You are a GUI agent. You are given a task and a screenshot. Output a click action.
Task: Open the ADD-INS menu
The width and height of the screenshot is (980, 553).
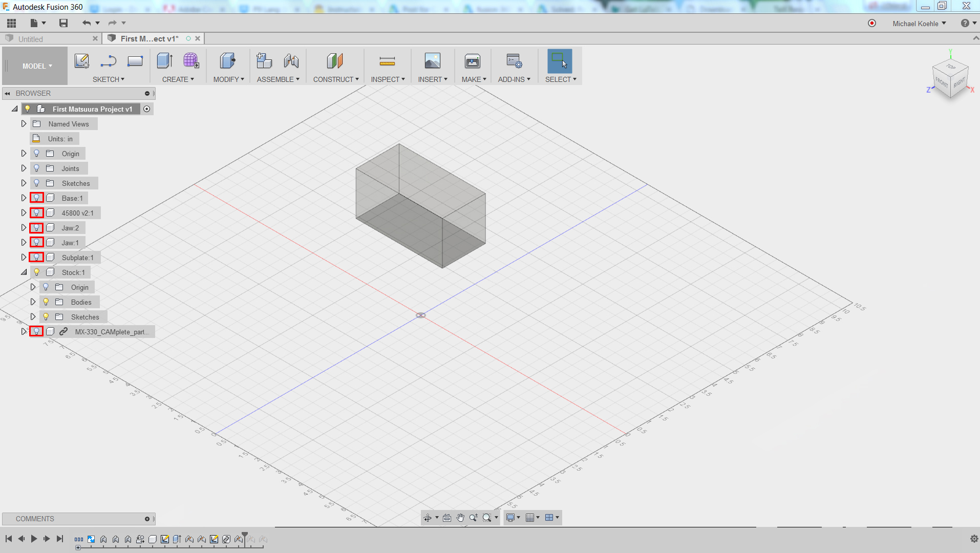514,79
